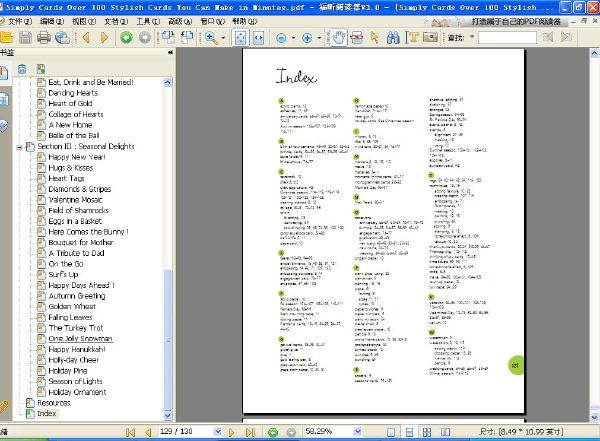
Task: Click the Print icon in toolbar
Action: click(44, 38)
